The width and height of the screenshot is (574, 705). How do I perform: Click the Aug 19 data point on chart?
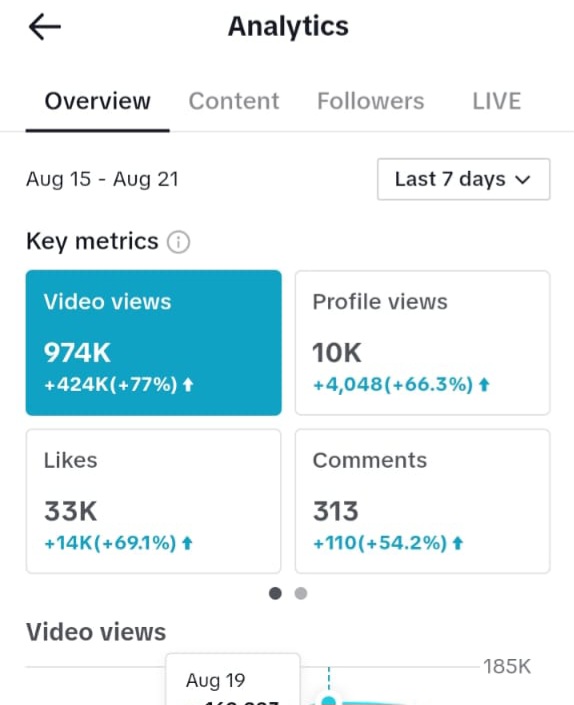(x=329, y=701)
